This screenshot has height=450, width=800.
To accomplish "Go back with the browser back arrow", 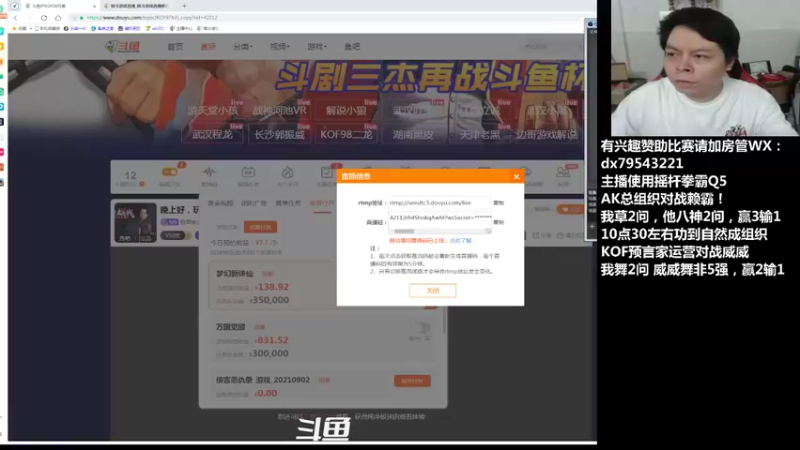I will coord(16,17).
